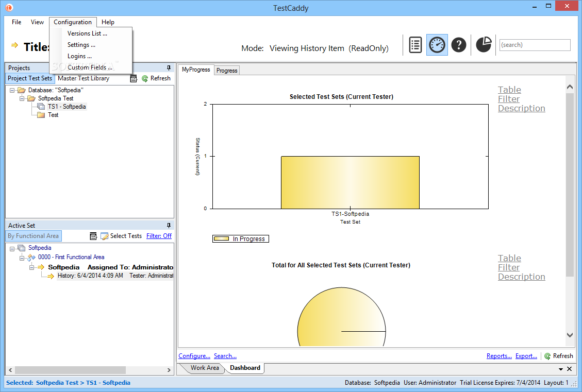The width and height of the screenshot is (582, 392).
Task: Click Description link beside bar chart
Action: [522, 108]
